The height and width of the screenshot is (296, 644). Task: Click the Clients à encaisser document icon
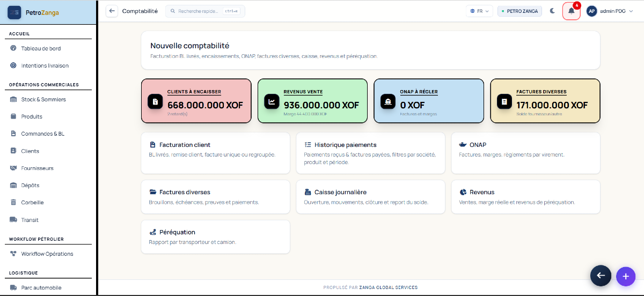point(155,101)
